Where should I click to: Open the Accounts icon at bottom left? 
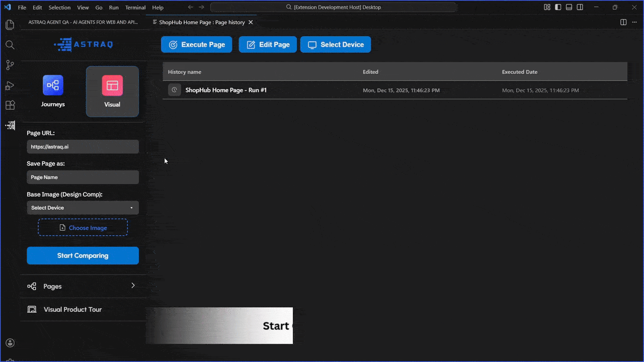click(10, 342)
